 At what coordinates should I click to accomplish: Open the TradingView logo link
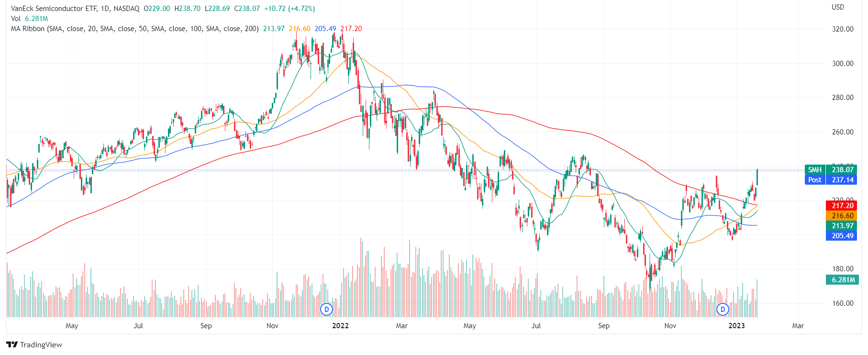(34, 344)
